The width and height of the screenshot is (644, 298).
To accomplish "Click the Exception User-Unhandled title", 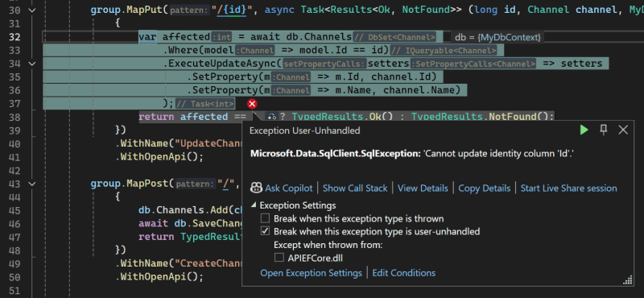I will 305,130.
